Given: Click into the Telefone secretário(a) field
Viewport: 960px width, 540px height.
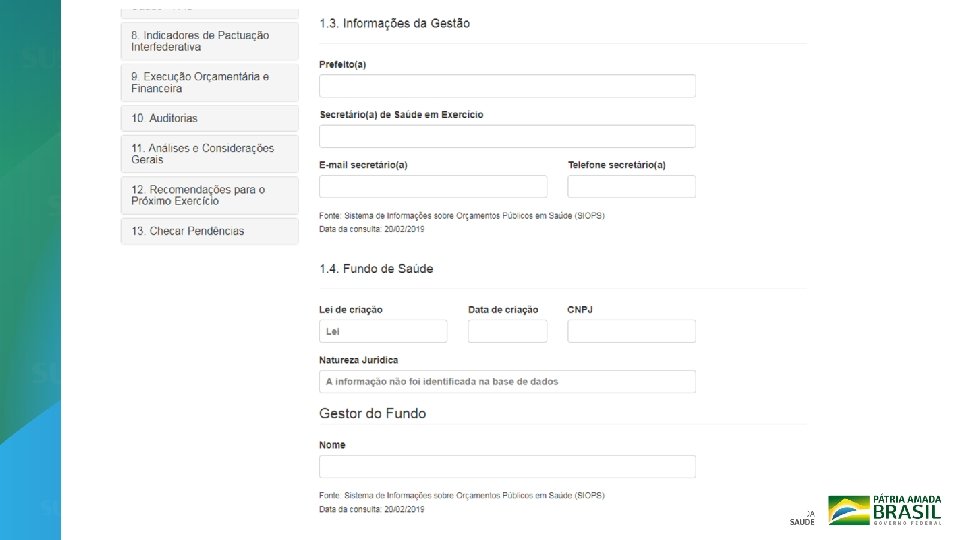Looking at the screenshot, I should pos(631,186).
